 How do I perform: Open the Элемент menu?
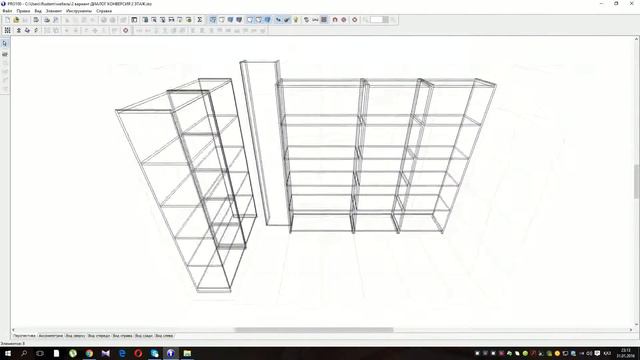point(54,11)
